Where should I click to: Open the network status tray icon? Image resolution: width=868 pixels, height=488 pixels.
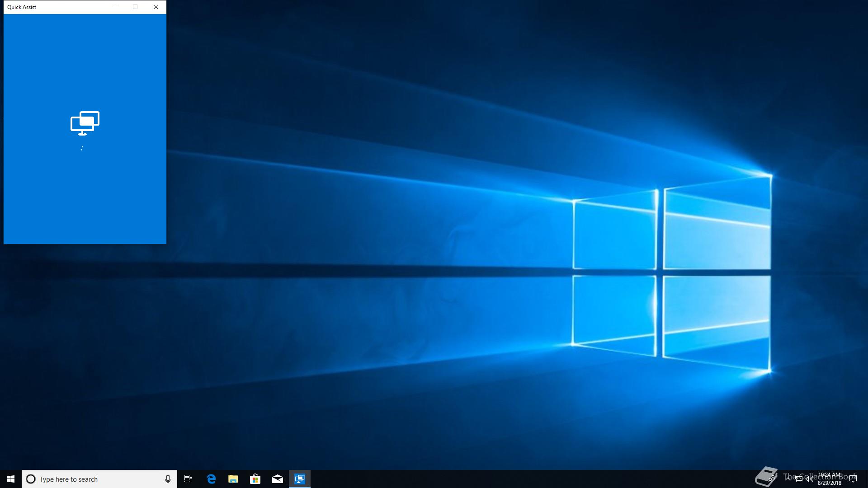pyautogui.click(x=799, y=479)
